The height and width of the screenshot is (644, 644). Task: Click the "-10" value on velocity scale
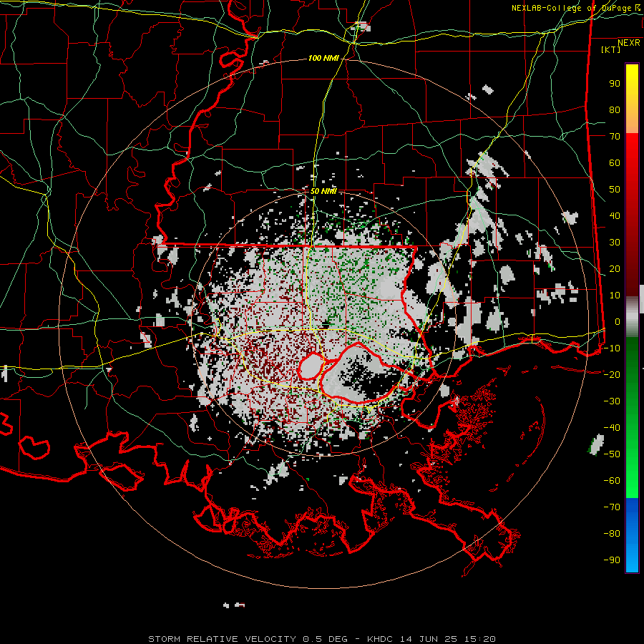612,348
